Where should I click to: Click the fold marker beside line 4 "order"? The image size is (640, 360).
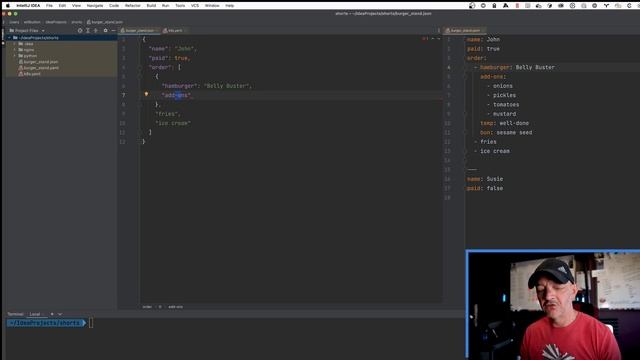pyautogui.click(x=140, y=67)
